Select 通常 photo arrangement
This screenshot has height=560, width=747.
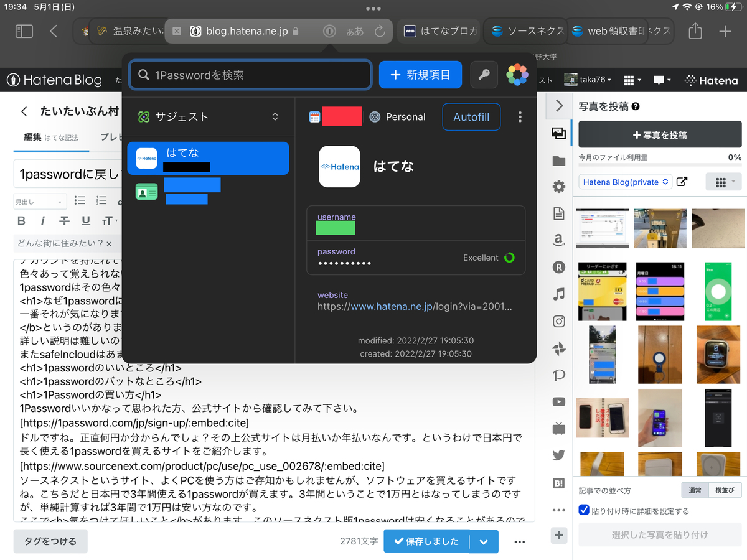point(695,490)
